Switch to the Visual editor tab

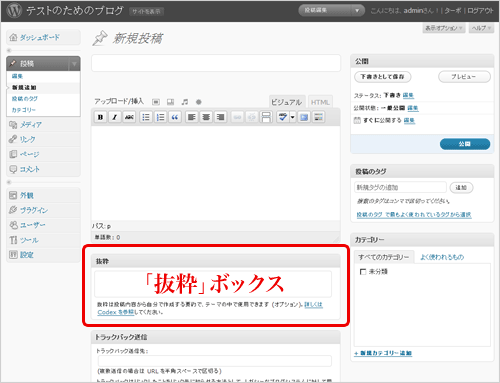286,102
